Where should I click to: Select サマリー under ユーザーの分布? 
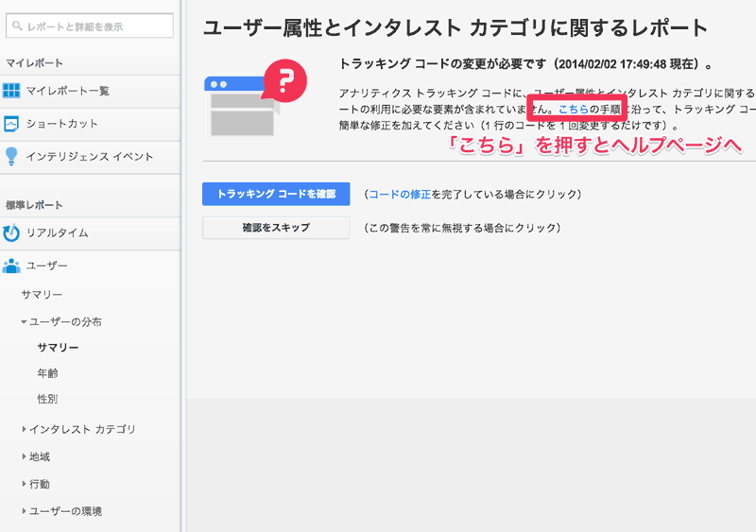click(58, 348)
